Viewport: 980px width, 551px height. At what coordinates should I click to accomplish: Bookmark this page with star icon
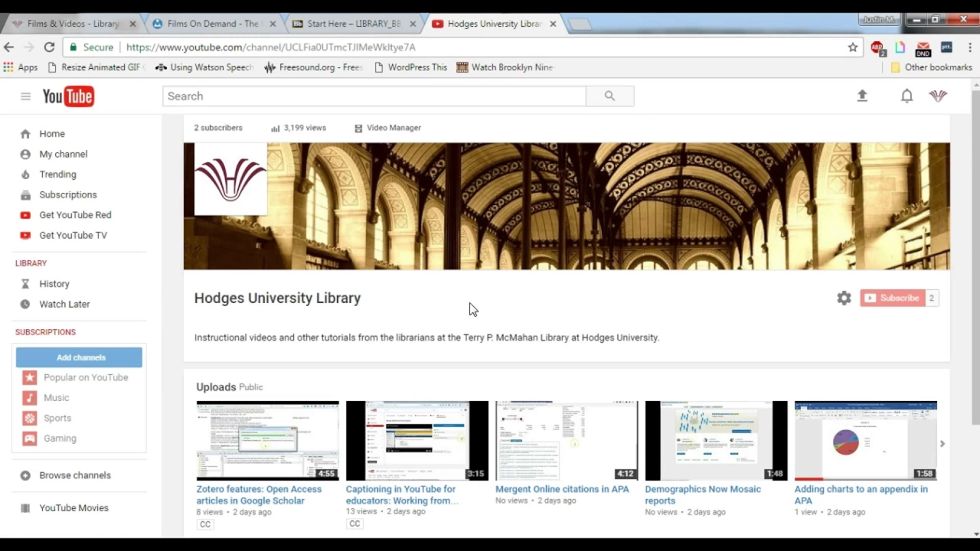tap(853, 47)
